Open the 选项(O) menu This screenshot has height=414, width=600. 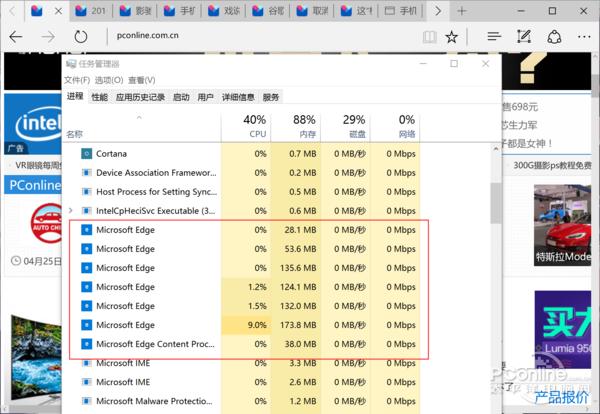pos(109,80)
